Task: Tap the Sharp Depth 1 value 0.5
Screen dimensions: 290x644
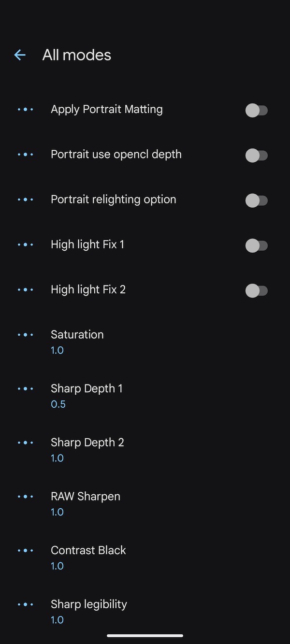Action: (x=58, y=404)
